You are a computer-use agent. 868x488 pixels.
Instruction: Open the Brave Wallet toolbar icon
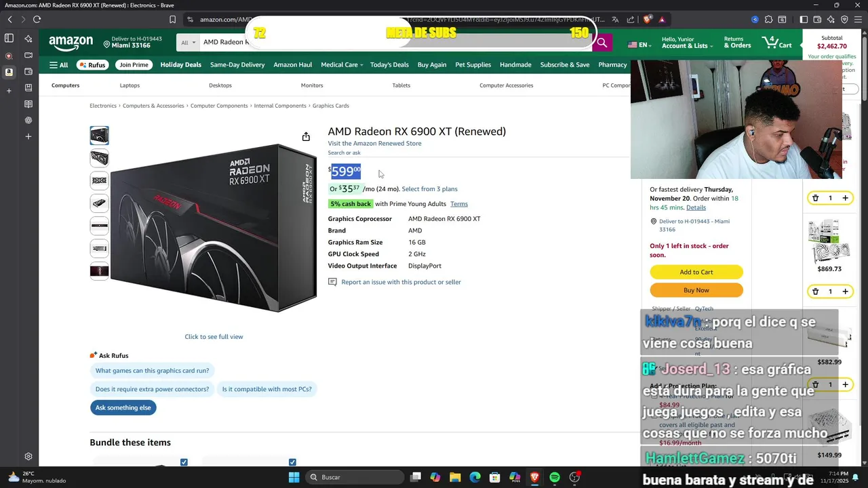click(x=817, y=20)
